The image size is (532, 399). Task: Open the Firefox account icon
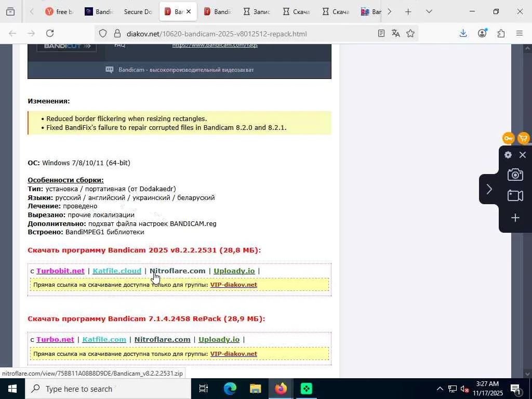click(x=482, y=33)
